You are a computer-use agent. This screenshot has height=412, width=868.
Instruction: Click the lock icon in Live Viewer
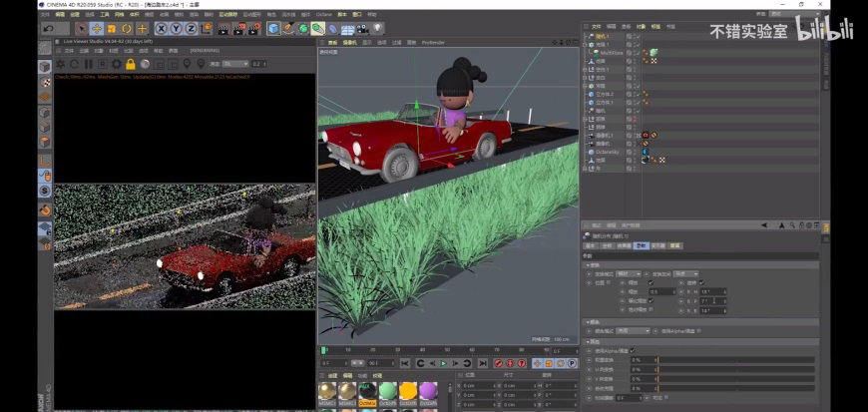tap(129, 64)
